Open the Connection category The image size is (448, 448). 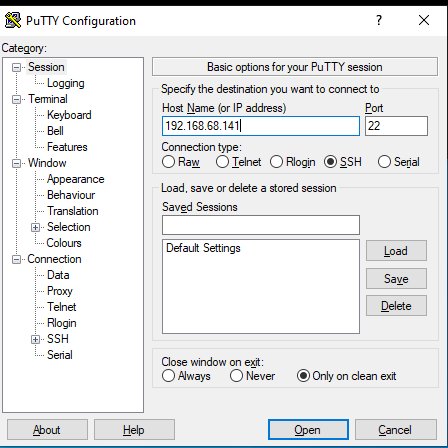[54, 259]
